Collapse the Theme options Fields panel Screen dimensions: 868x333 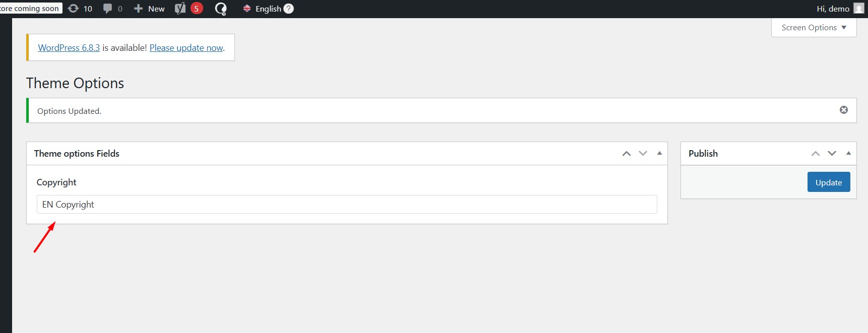click(x=659, y=154)
